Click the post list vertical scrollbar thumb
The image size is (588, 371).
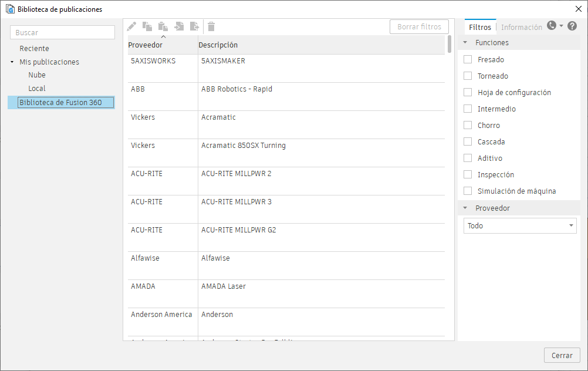click(450, 44)
